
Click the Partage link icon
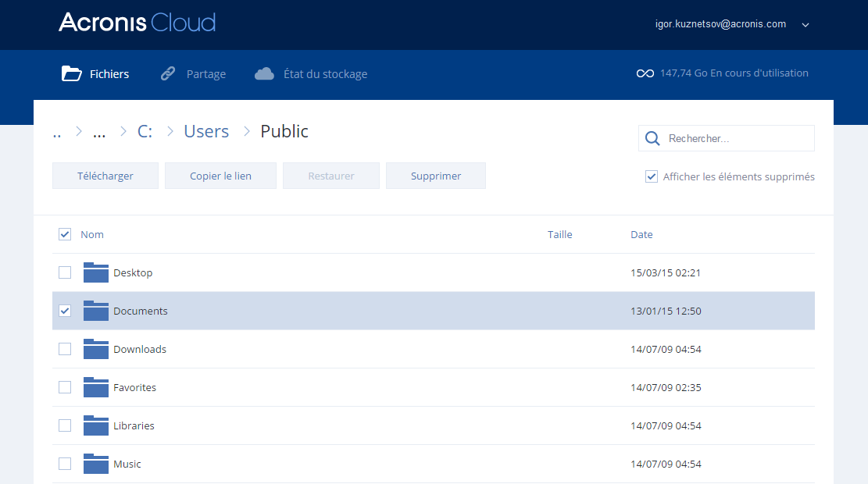[x=168, y=74]
